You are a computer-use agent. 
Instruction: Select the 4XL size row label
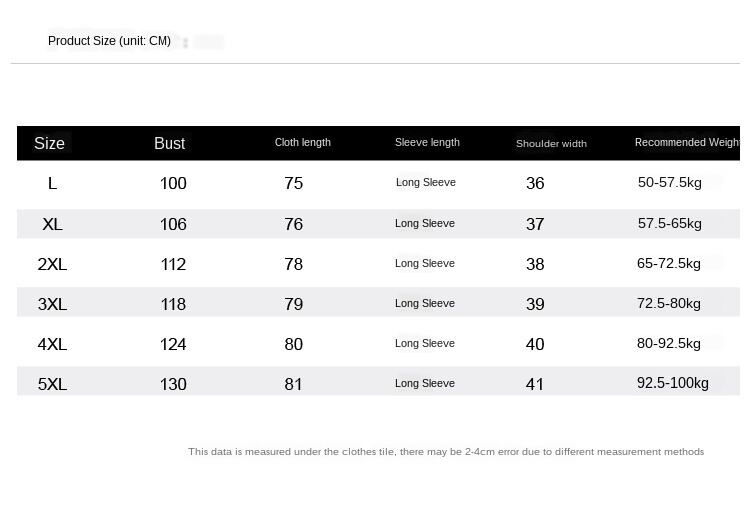click(52, 344)
